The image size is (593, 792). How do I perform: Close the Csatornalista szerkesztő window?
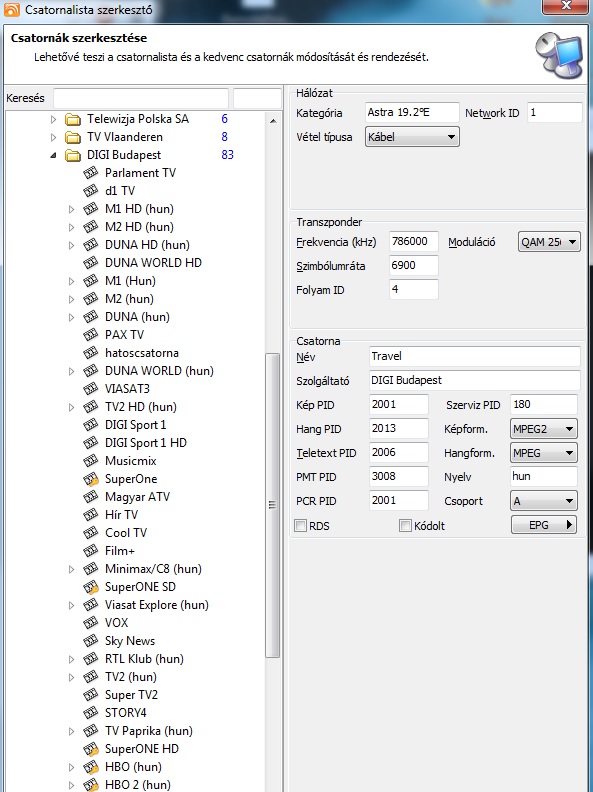567,6
